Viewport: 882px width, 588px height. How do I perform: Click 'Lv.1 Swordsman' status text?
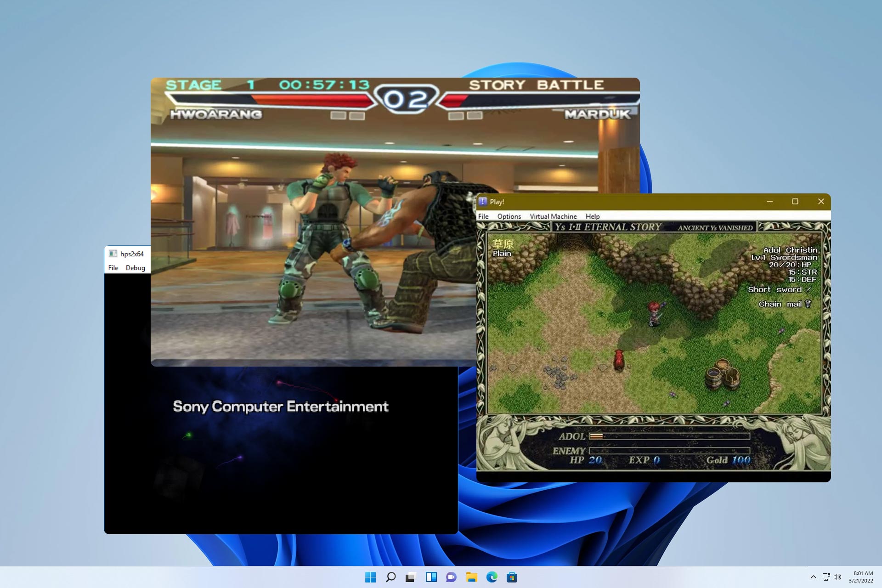pos(784,258)
